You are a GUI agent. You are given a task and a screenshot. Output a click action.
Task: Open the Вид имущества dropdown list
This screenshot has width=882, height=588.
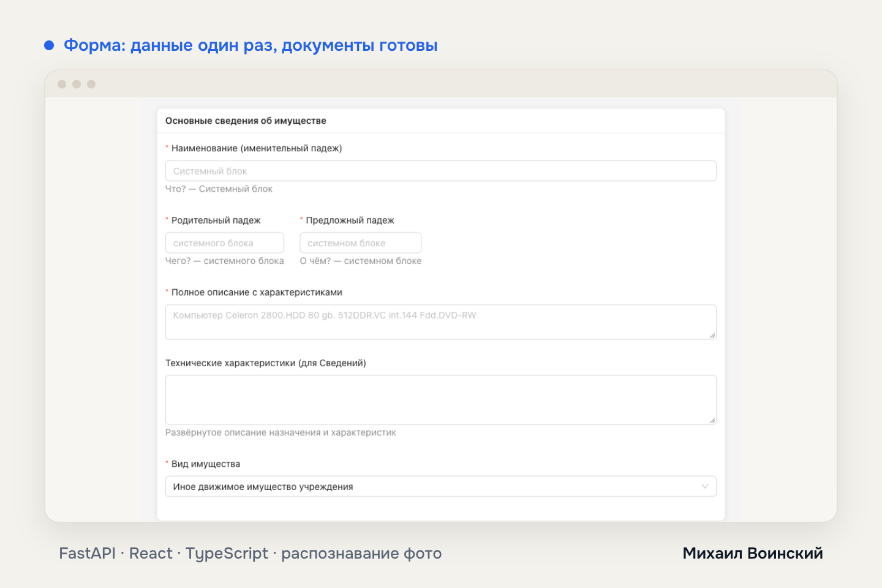(440, 487)
